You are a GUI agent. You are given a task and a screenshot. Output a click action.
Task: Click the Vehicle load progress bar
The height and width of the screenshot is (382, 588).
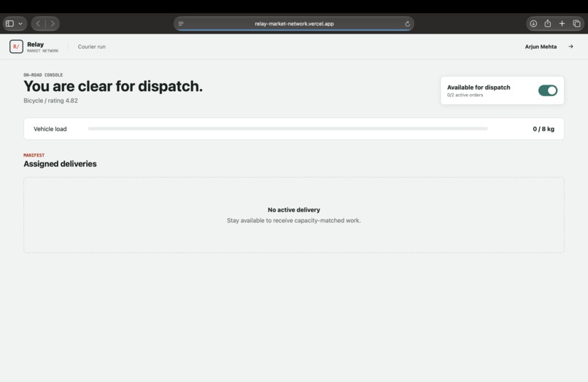coord(287,128)
